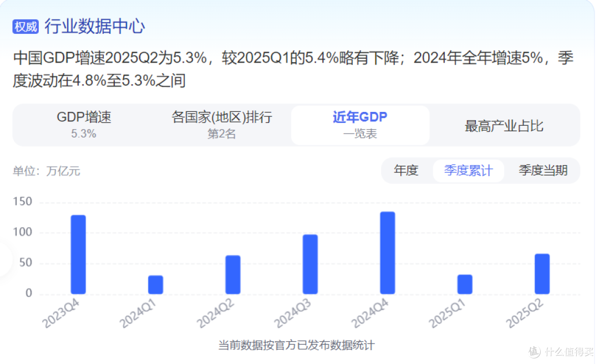599x364 pixels.
Task: Click the 2024Q2 bar in chart
Action: point(232,275)
